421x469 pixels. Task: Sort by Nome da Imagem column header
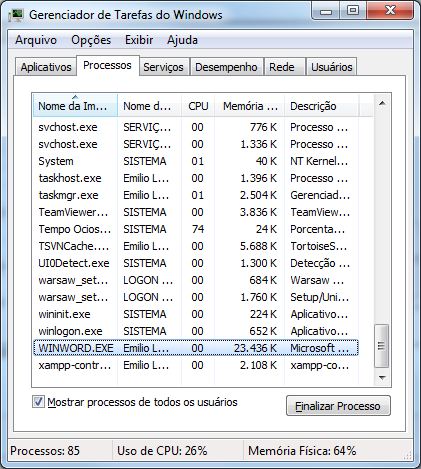point(75,106)
